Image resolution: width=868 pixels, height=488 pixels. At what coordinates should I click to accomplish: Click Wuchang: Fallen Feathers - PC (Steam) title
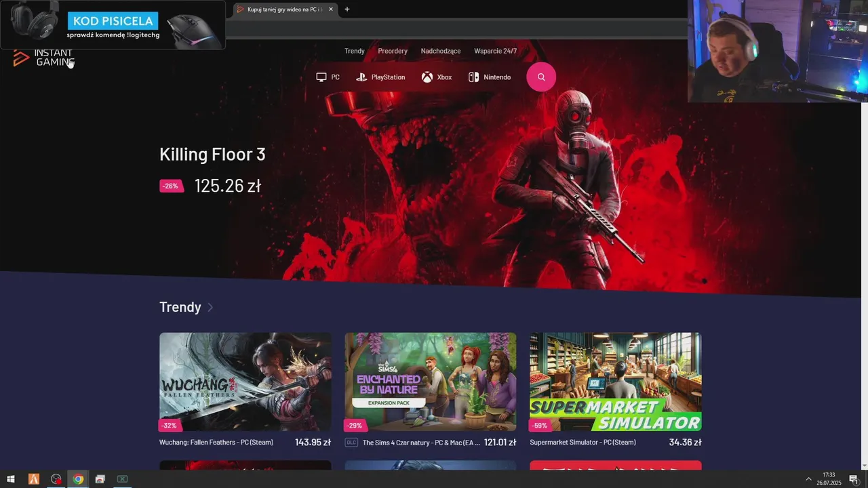[216, 443]
